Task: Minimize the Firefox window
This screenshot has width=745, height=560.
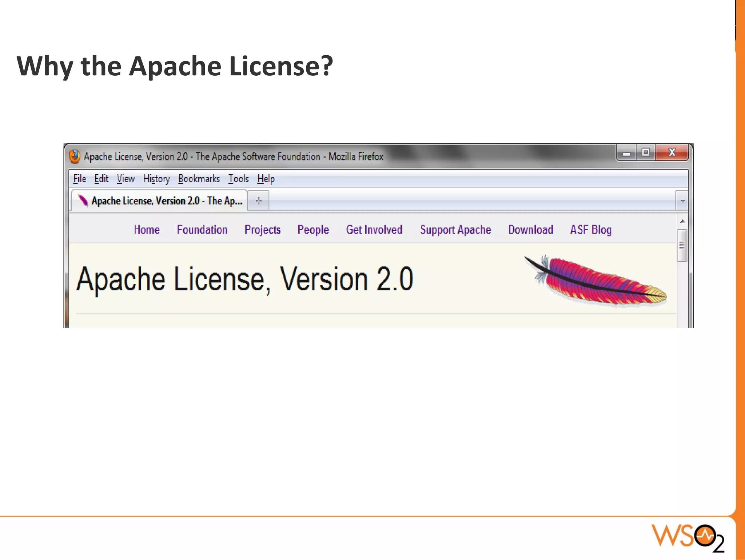Action: tap(626, 153)
